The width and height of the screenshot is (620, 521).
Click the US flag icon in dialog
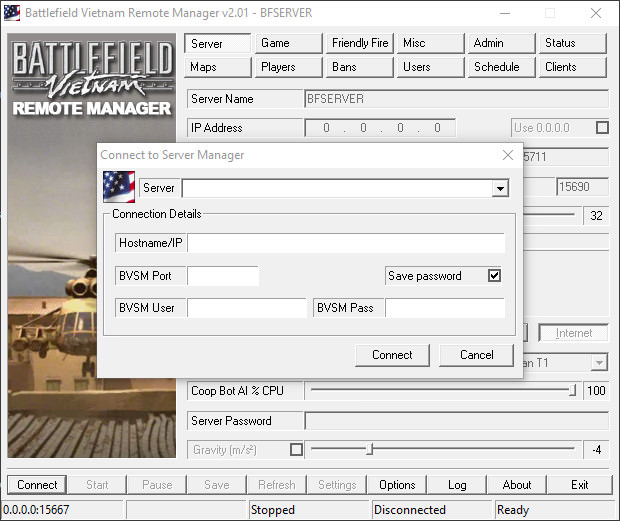pyautogui.click(x=118, y=187)
